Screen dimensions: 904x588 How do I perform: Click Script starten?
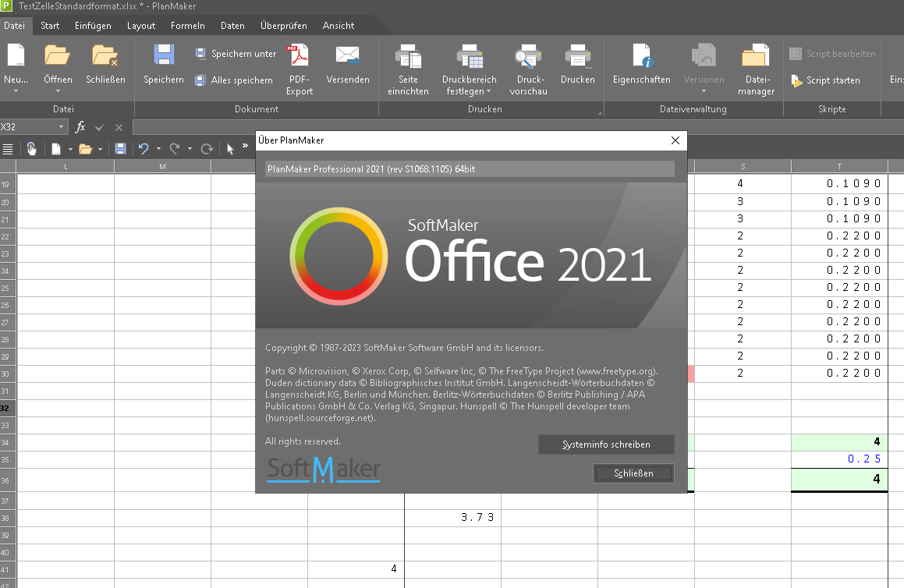825,80
